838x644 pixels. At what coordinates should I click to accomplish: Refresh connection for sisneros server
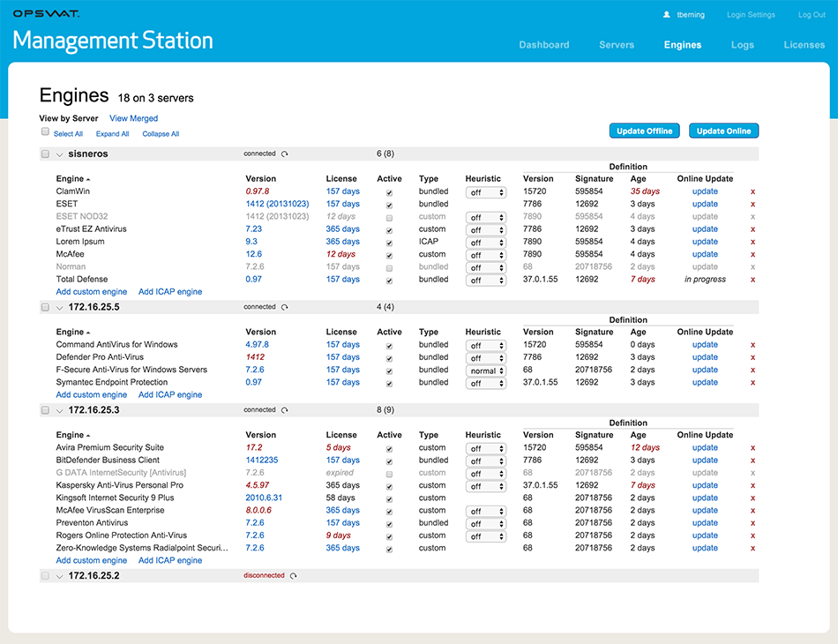pyautogui.click(x=285, y=154)
